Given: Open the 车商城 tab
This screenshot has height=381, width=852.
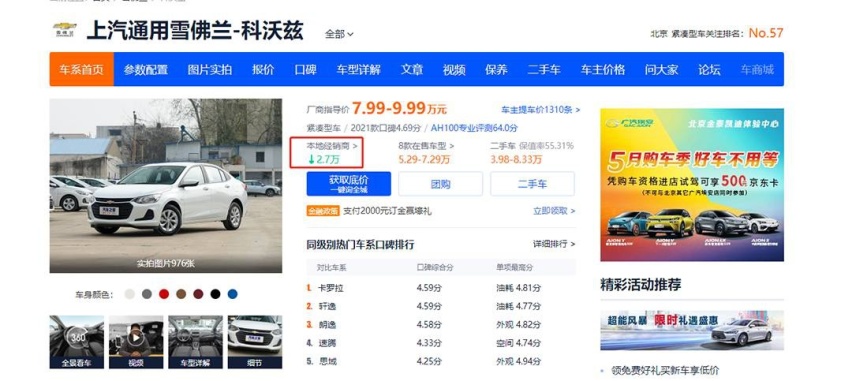Looking at the screenshot, I should click(757, 70).
